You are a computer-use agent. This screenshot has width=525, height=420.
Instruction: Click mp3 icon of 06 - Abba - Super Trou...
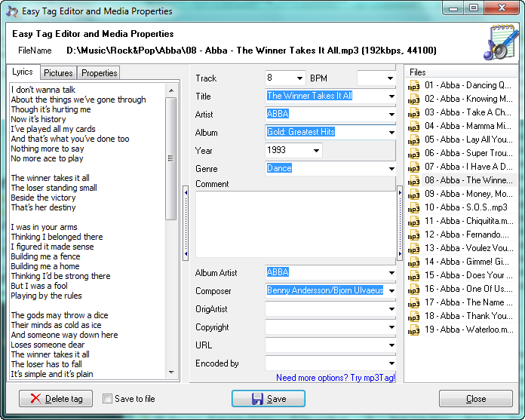click(413, 154)
